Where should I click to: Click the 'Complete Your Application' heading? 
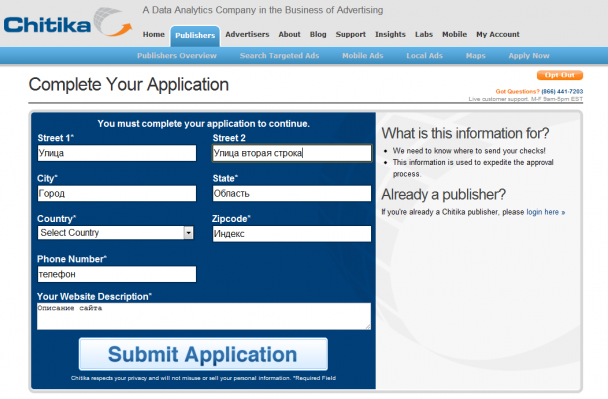[x=129, y=85]
